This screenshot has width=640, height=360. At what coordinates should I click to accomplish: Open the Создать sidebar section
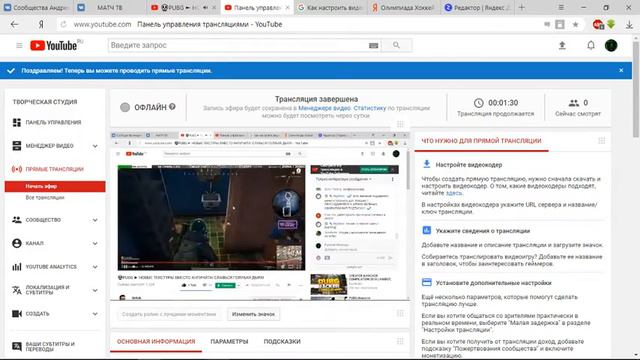(37, 313)
